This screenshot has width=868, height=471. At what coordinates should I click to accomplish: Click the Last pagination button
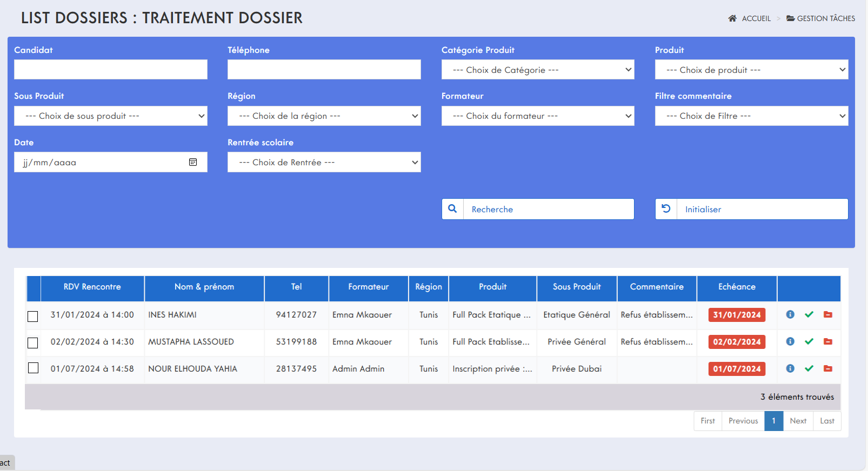[827, 421]
